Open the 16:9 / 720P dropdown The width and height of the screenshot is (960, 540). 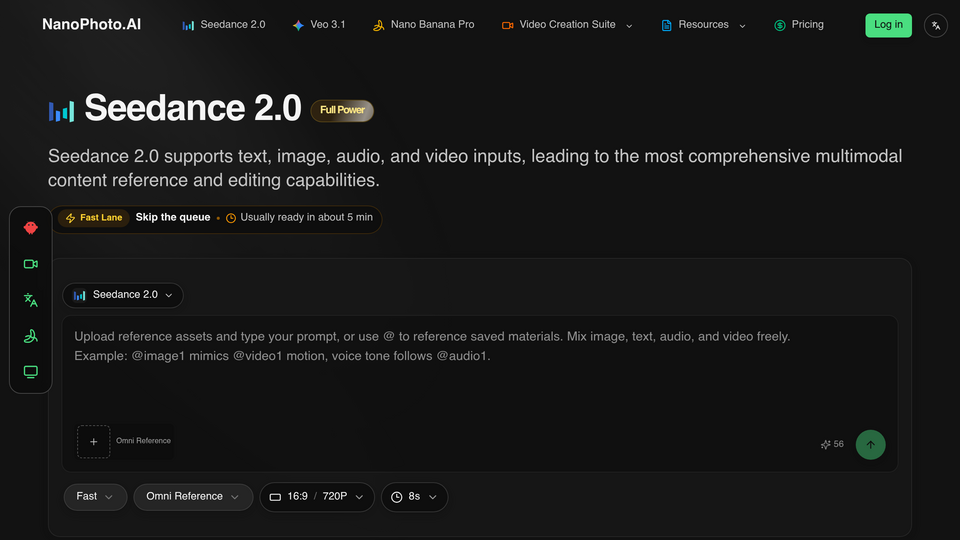click(x=317, y=497)
